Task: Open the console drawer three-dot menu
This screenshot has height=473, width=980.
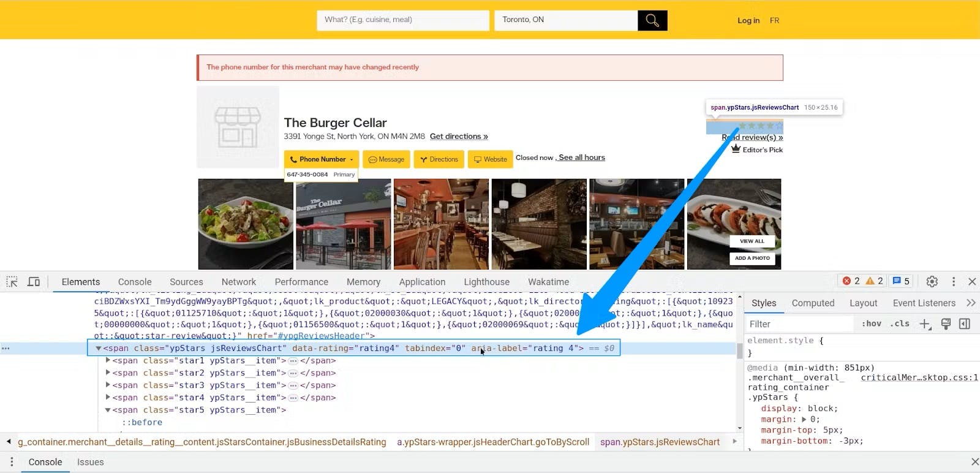Action: point(12,462)
